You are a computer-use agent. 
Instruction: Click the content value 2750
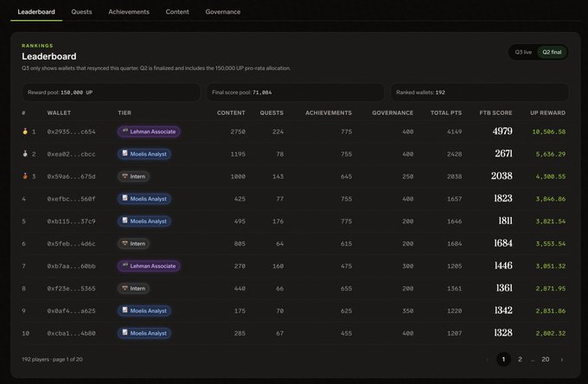(x=238, y=131)
